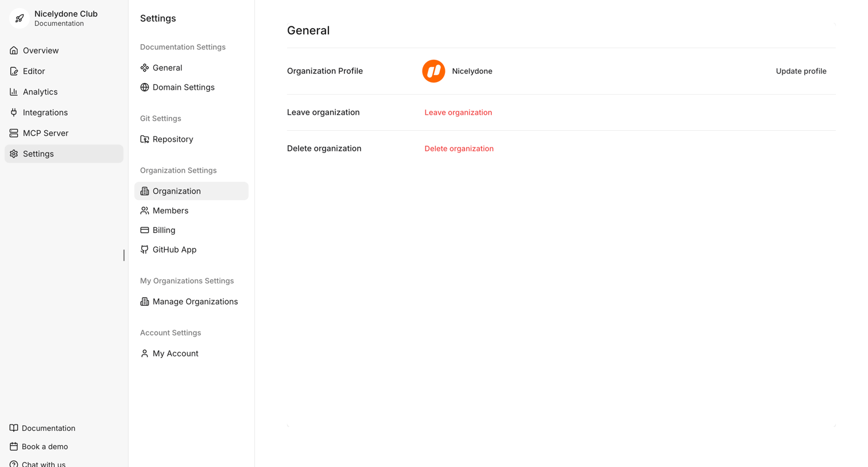This screenshot has height=467, width=868.
Task: Open the Members settings
Action: click(191, 211)
